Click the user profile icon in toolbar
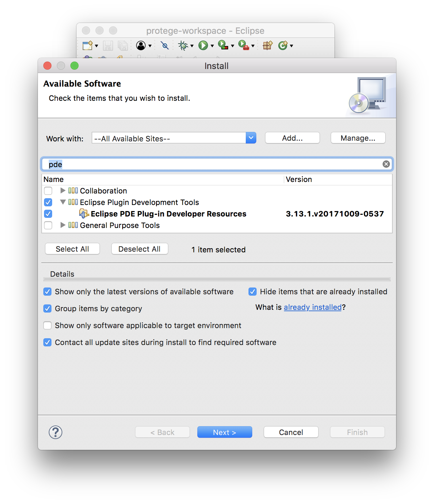The width and height of the screenshot is (434, 504). point(141,45)
